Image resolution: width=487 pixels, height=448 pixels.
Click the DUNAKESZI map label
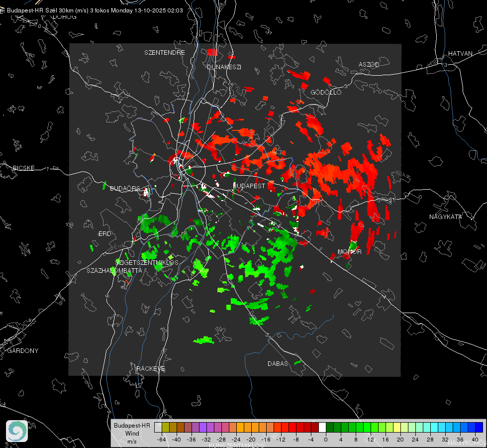pyautogui.click(x=224, y=67)
